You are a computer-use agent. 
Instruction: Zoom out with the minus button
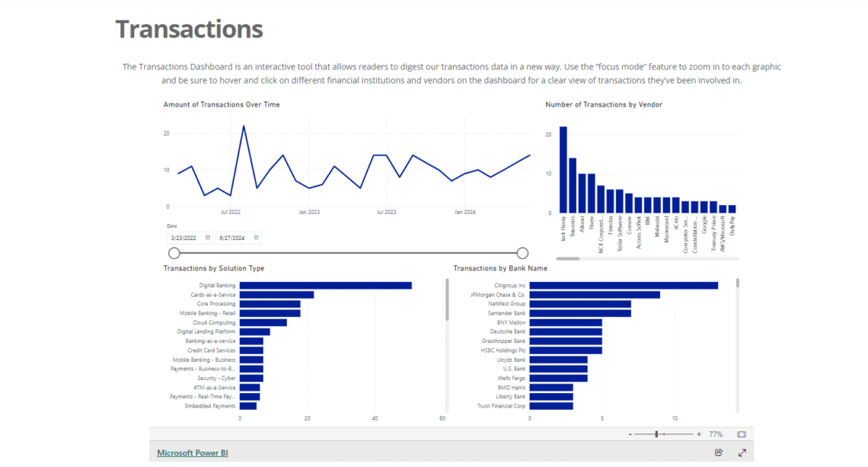pyautogui.click(x=630, y=434)
